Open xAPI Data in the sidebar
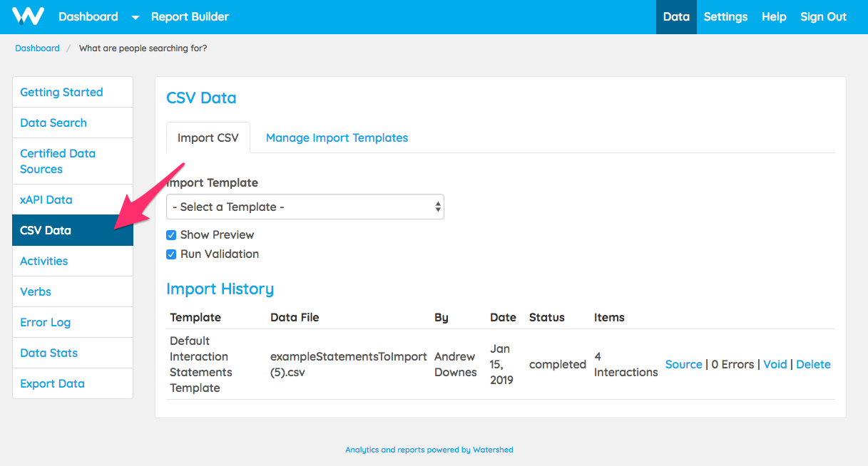Viewport: 868px width, 466px height. (x=46, y=200)
